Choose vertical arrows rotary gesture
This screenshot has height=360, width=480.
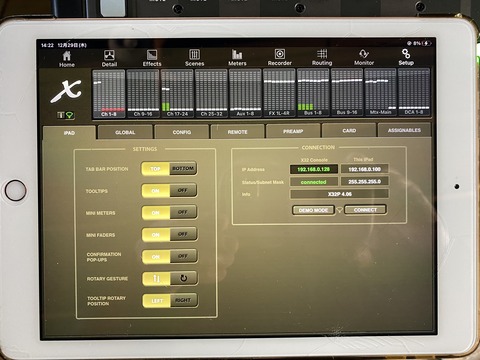[156, 279]
